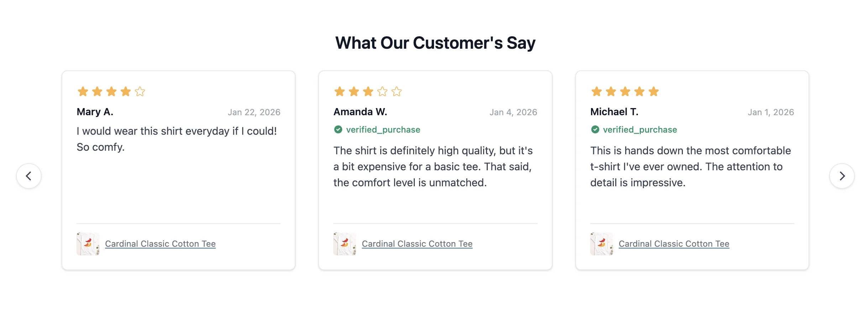
Task: Click the verified checkmark icon on Michael's review
Action: (595, 129)
